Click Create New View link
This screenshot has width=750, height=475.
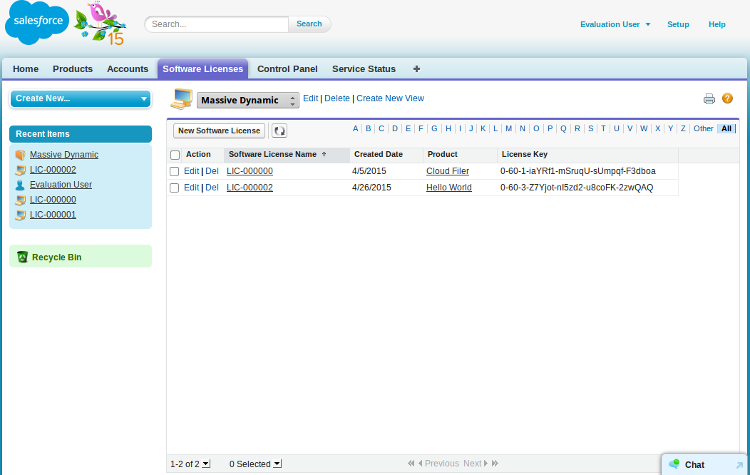tap(390, 98)
